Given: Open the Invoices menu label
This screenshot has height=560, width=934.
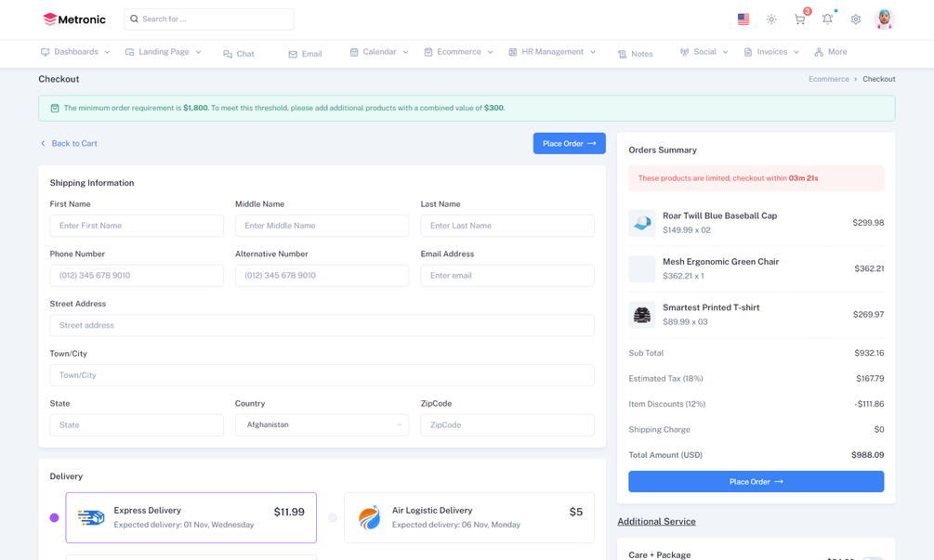Looking at the screenshot, I should tap(772, 52).
